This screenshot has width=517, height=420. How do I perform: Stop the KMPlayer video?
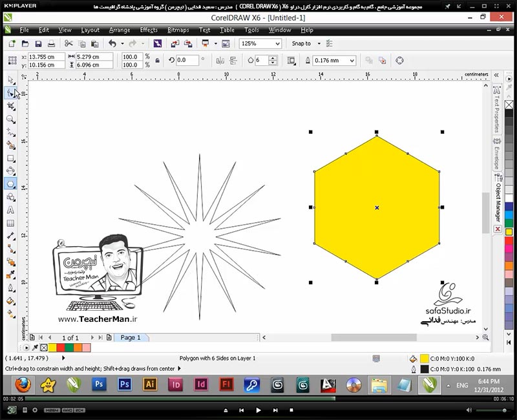tap(291, 410)
